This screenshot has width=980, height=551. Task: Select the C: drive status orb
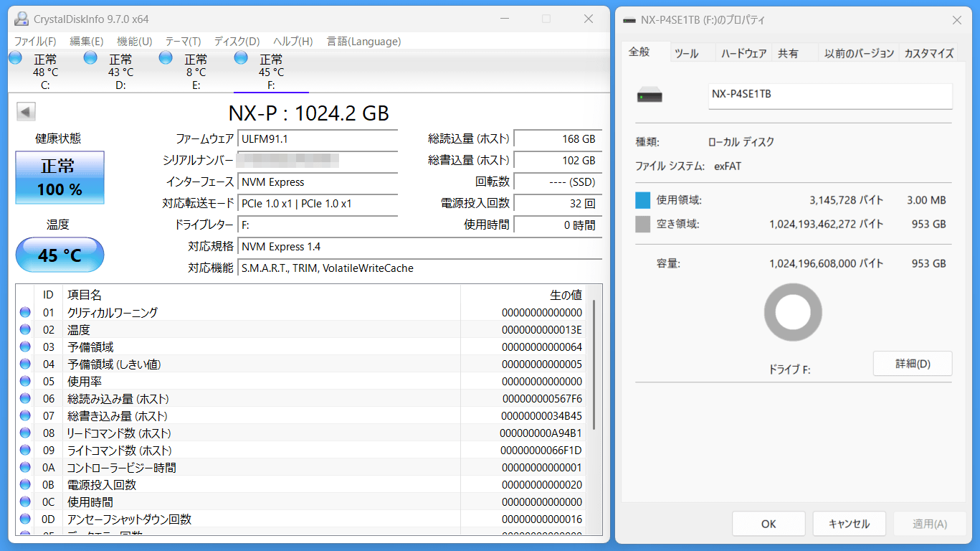tap(15, 57)
